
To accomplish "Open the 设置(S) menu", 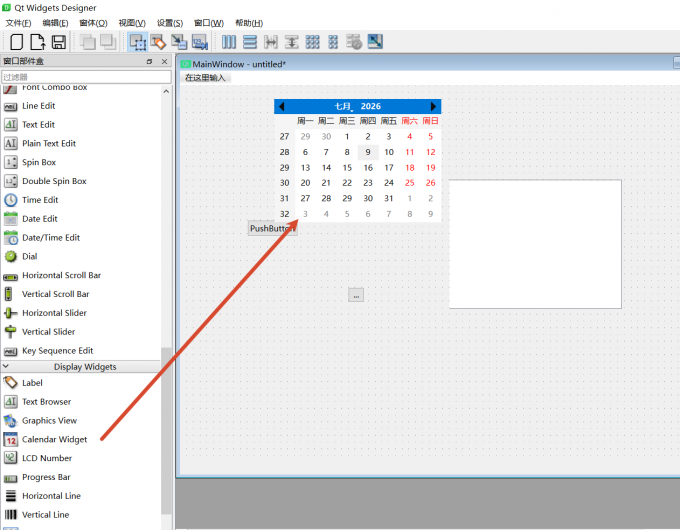I will pyautogui.click(x=170, y=23).
